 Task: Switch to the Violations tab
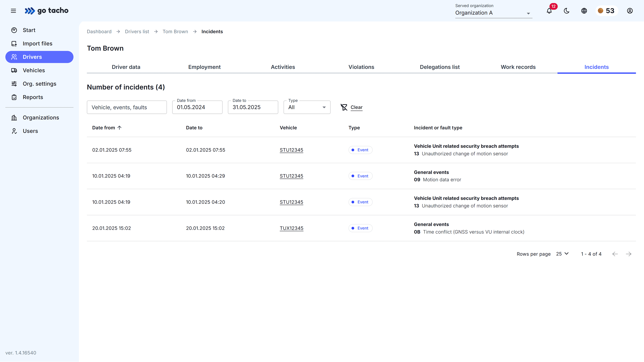coord(361,67)
